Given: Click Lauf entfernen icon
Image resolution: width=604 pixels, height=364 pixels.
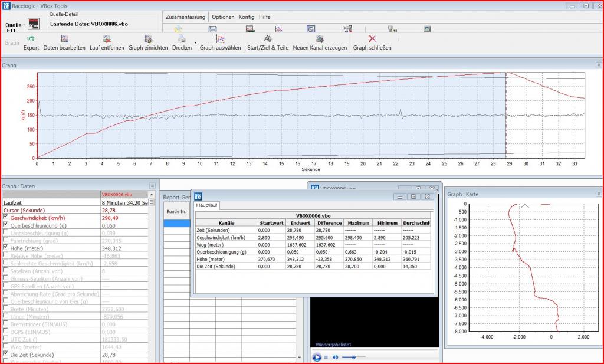Looking at the screenshot, I should pos(107,39).
